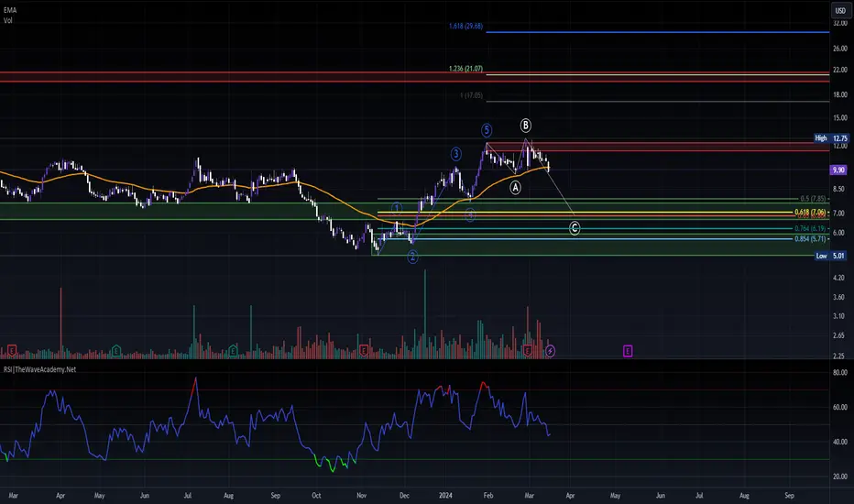Click the Nov label on time axis
This screenshot has height=504, width=854.
click(x=362, y=495)
